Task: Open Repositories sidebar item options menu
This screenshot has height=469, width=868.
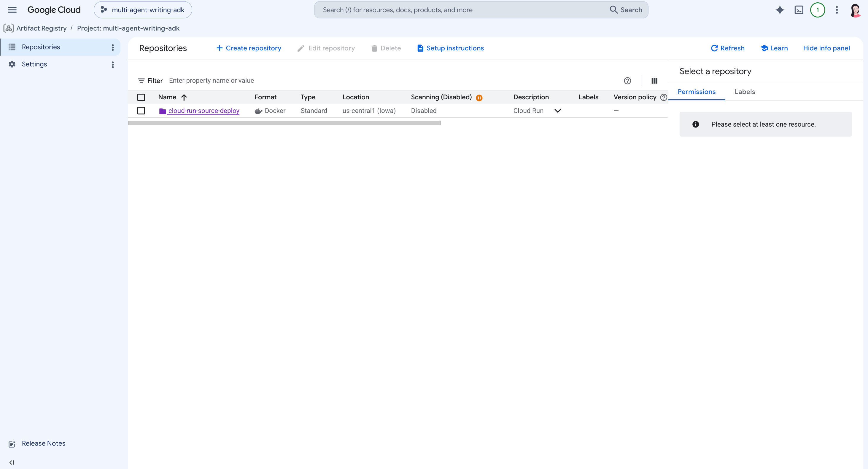Action: (113, 47)
